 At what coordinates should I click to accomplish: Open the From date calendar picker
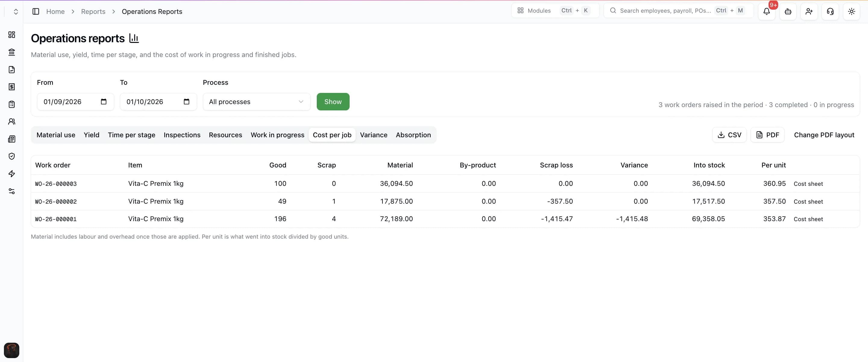[x=103, y=102]
